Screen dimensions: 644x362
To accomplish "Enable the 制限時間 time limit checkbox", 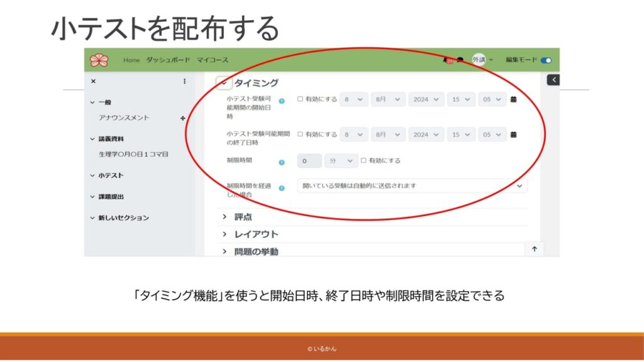I will (x=364, y=160).
